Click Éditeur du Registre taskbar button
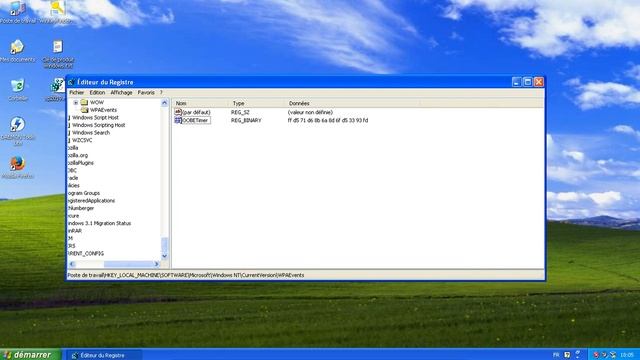640x360 pixels. click(x=104, y=355)
